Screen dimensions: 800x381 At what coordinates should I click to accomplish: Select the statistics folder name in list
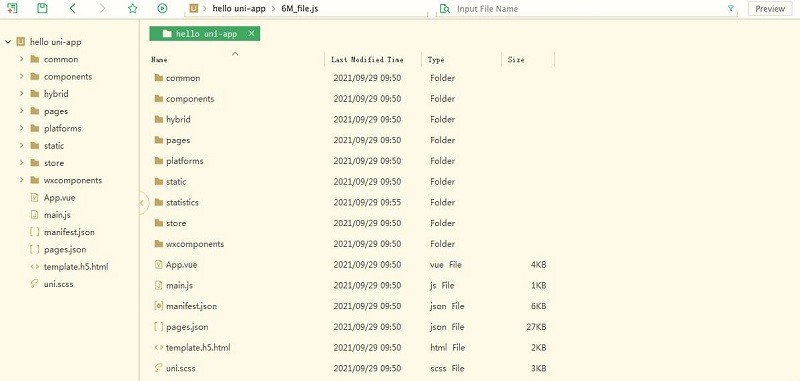pyautogui.click(x=183, y=202)
